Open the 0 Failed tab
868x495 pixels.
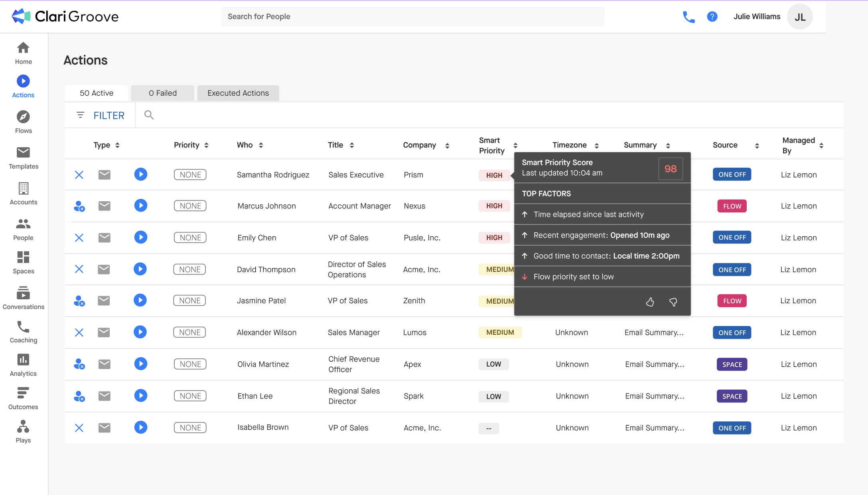click(x=162, y=93)
